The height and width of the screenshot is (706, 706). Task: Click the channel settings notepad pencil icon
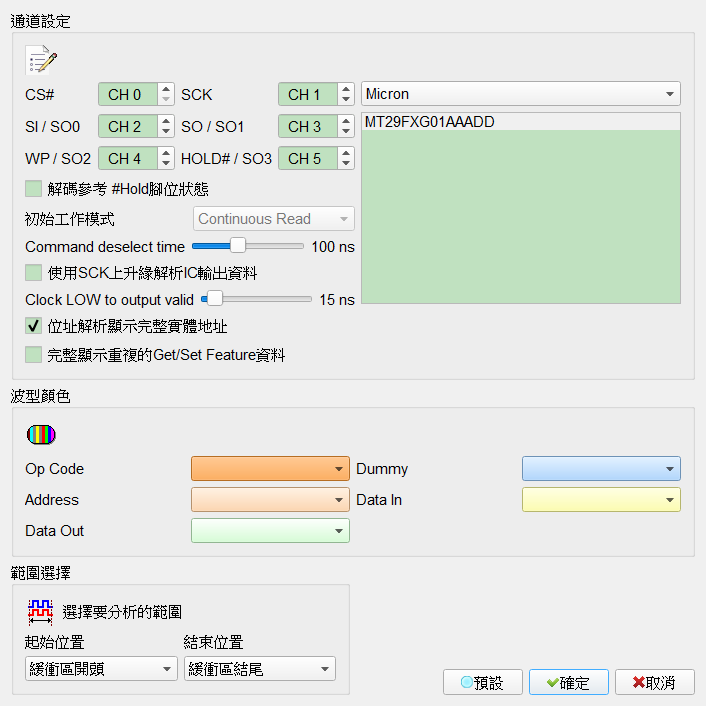41,59
